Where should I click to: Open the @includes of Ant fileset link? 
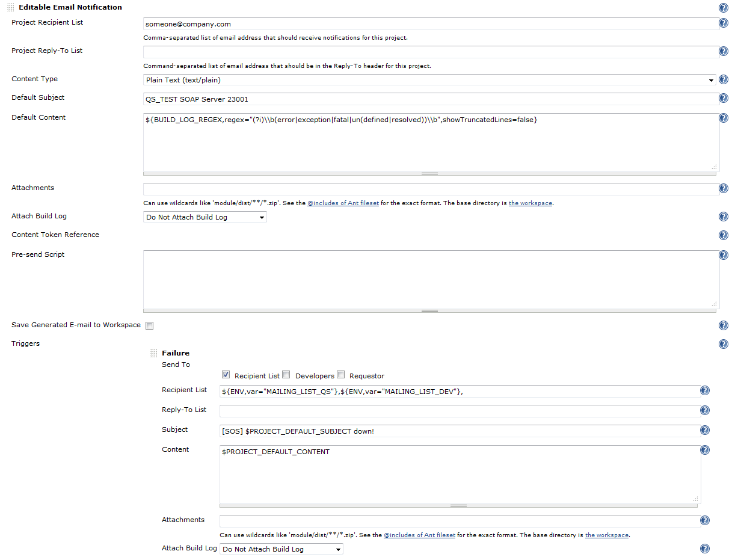(x=343, y=203)
